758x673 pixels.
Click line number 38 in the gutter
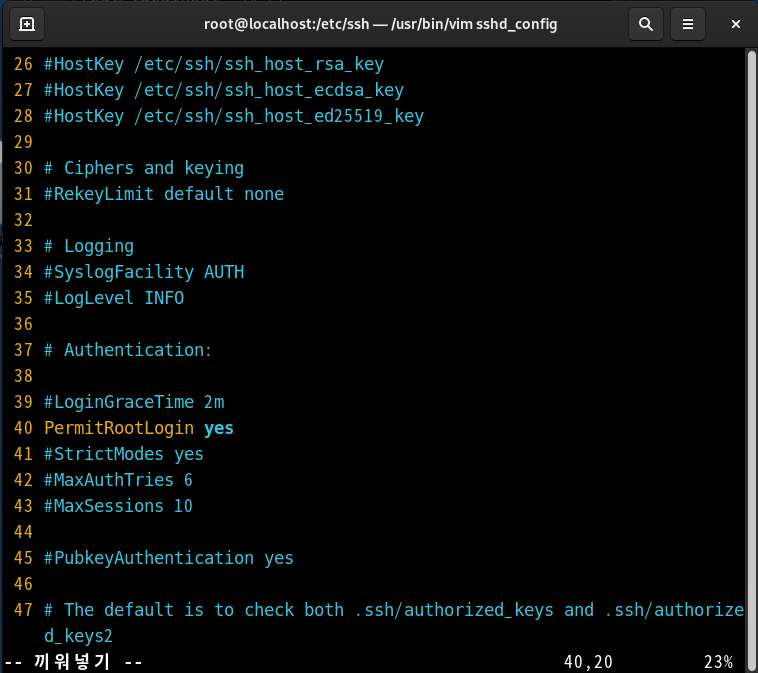23,376
